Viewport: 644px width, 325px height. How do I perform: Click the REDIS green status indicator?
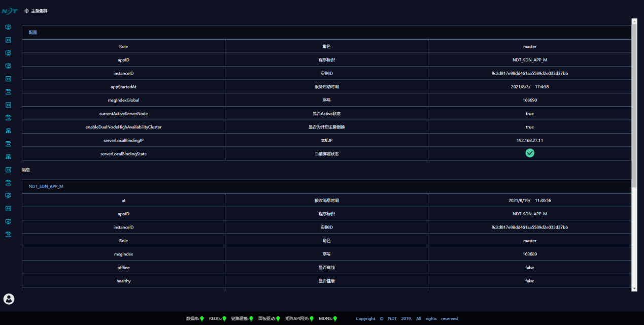(224, 319)
